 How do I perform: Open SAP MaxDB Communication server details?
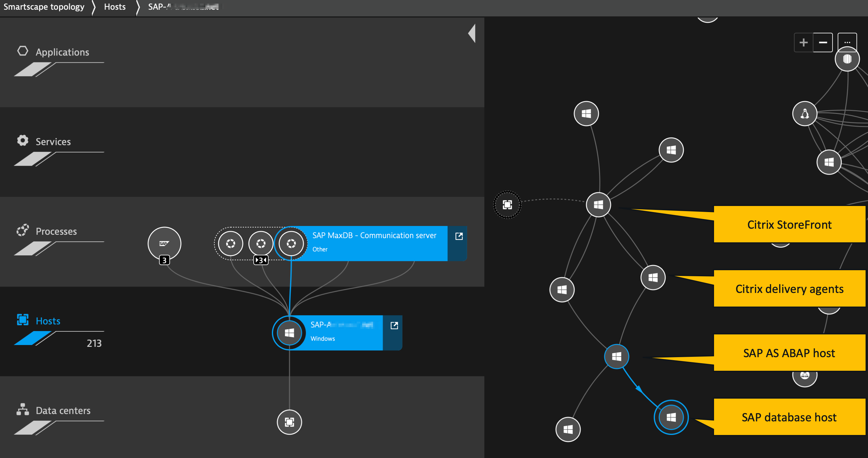pyautogui.click(x=459, y=236)
